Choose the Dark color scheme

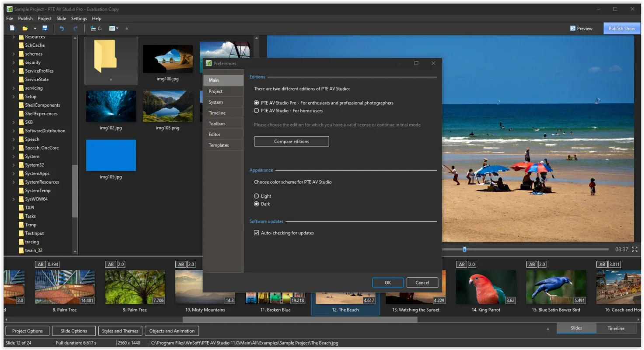point(257,204)
